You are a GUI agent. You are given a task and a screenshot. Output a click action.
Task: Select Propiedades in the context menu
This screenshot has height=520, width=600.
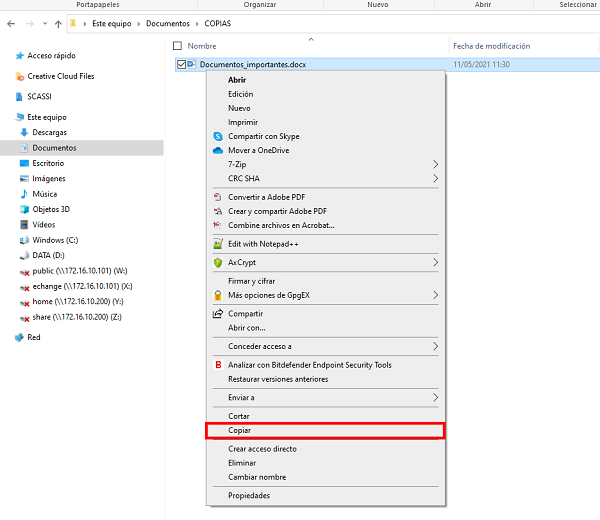[x=249, y=495]
